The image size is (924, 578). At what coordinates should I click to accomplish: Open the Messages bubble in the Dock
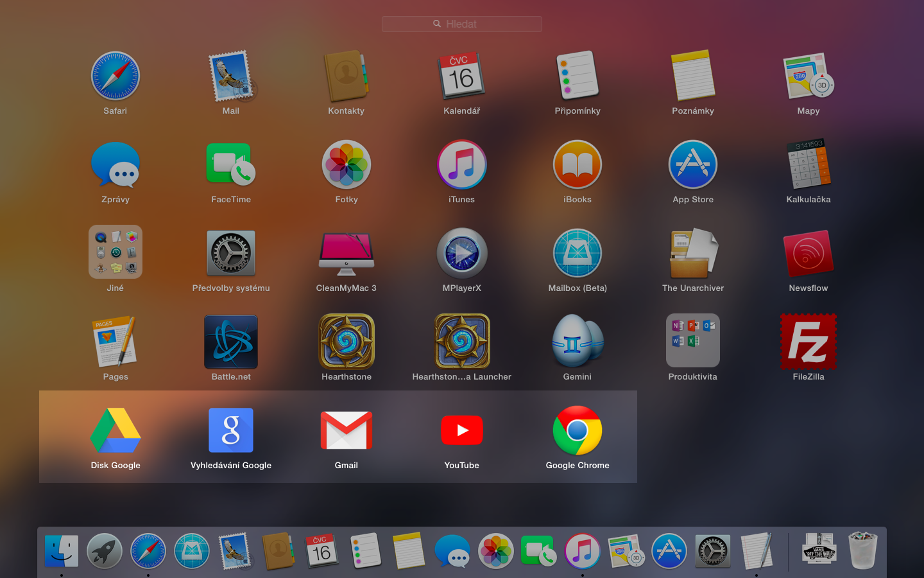coord(452,551)
